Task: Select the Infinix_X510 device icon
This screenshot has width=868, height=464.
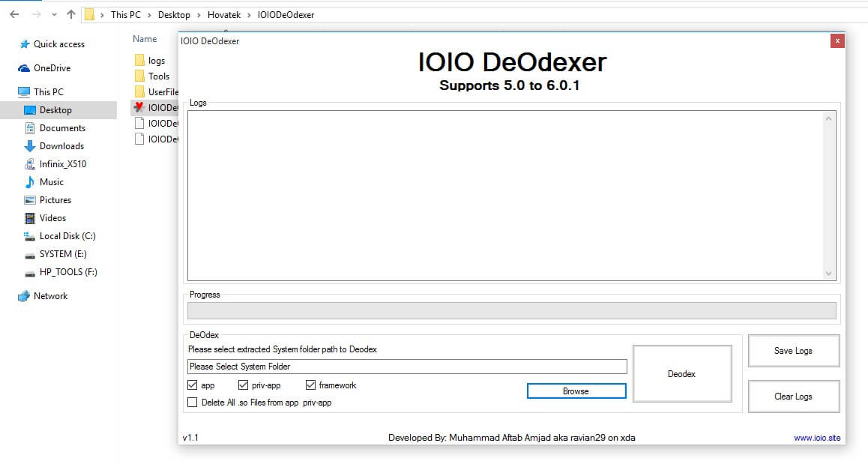Action: point(30,164)
